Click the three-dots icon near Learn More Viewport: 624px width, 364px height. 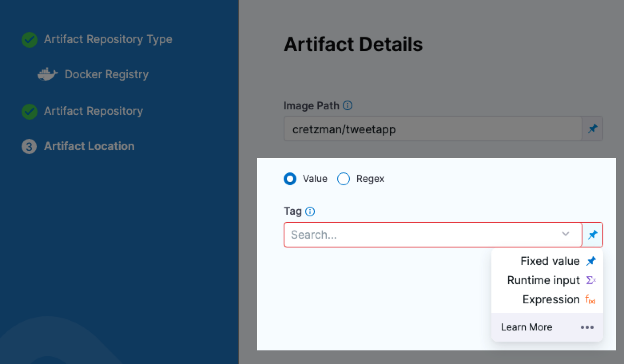point(587,327)
